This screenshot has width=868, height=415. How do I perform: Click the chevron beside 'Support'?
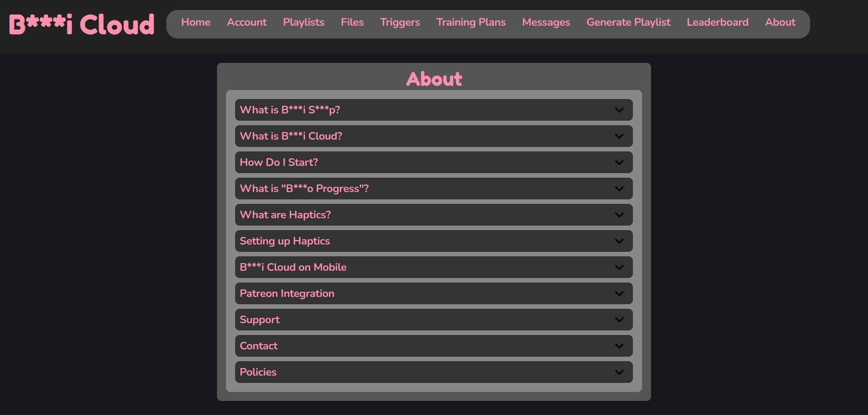tap(619, 320)
